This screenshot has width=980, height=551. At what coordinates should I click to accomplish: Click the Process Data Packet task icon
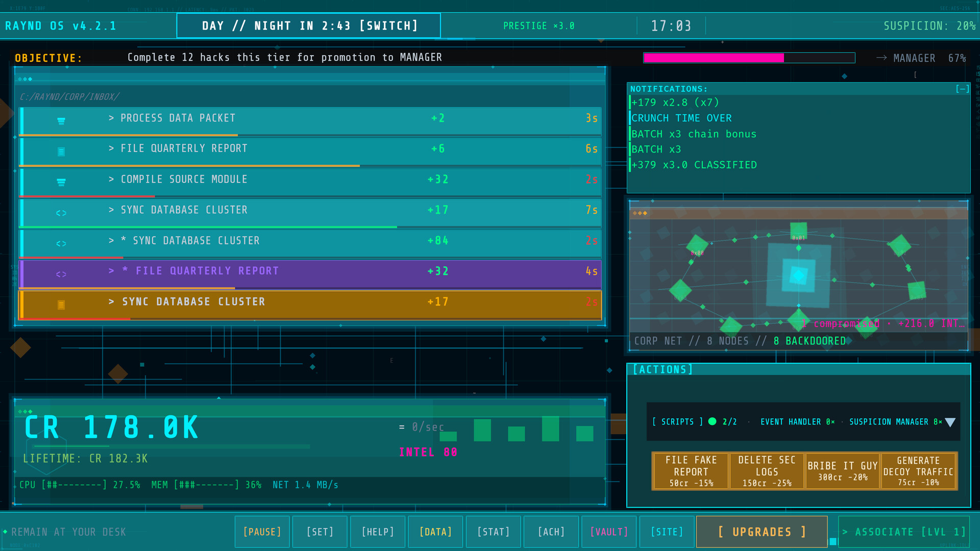coord(61,121)
